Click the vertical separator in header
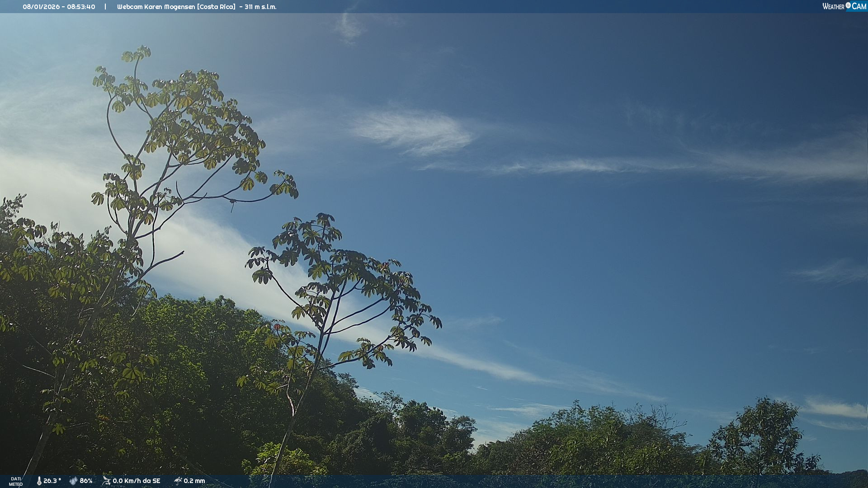The image size is (868, 488). [x=105, y=7]
